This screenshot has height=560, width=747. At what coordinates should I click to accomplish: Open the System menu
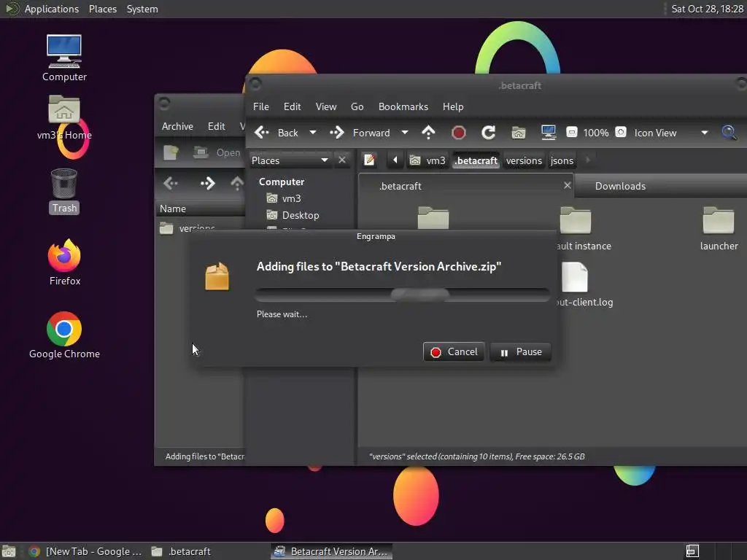click(142, 9)
